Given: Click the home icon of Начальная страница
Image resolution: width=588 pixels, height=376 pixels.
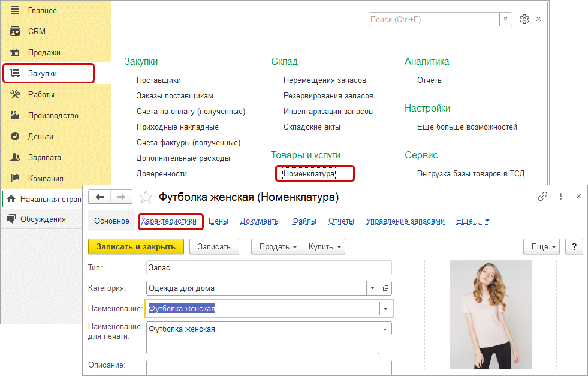Looking at the screenshot, I should click(x=11, y=199).
